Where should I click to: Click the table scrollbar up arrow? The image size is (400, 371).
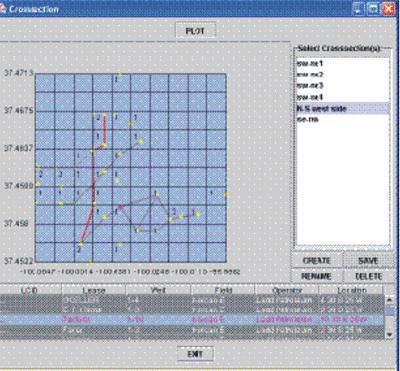click(x=389, y=300)
